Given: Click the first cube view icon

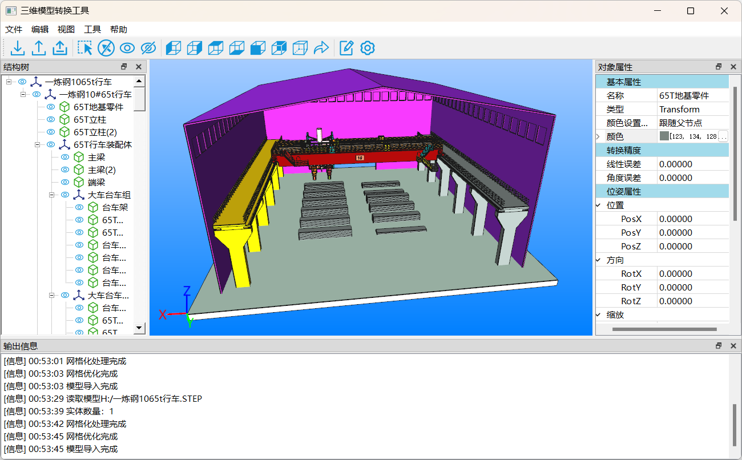Looking at the screenshot, I should click(173, 48).
